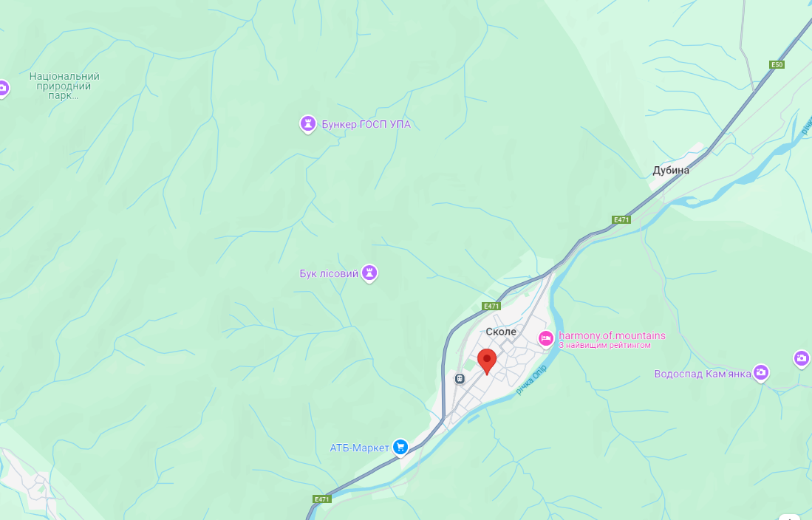Select the Бук лісовий landmark marker icon
This screenshot has width=812, height=520.
click(369, 273)
